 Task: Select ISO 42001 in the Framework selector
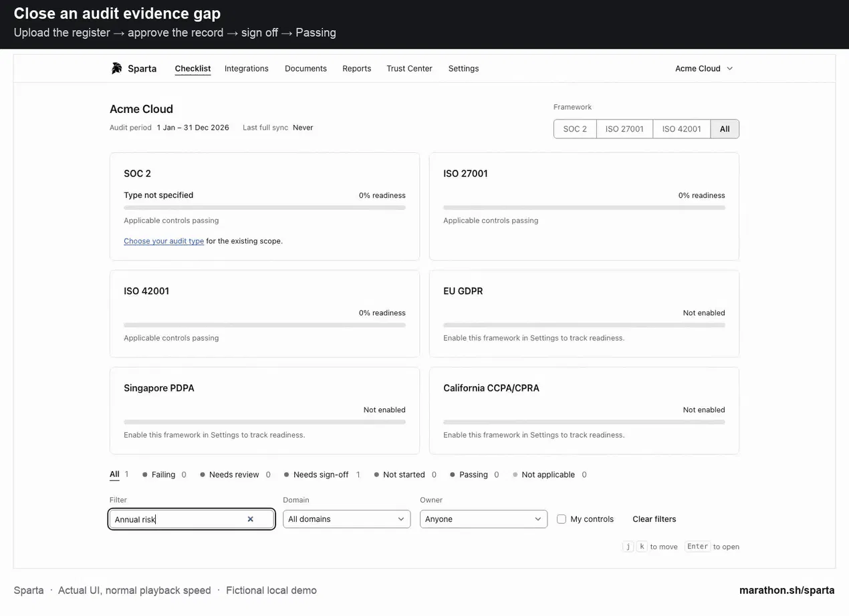coord(682,129)
